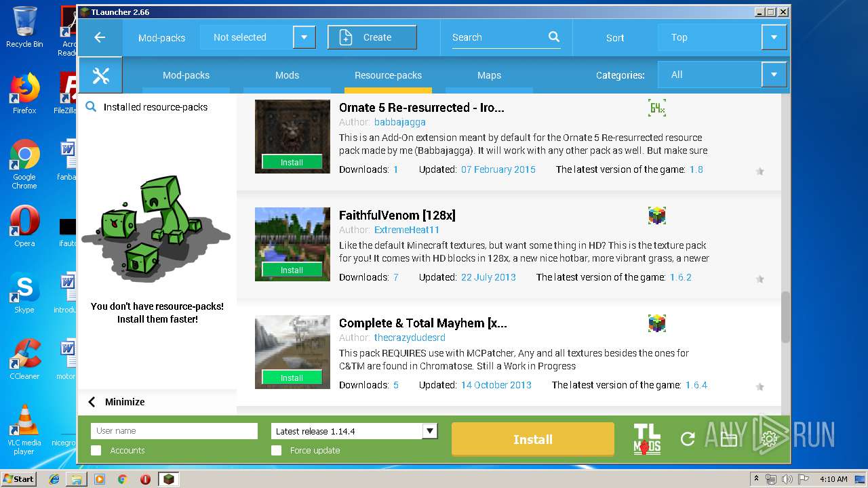Click game version 1.6.2 on FaithfulVenom
The image size is (868, 488).
[x=680, y=277]
